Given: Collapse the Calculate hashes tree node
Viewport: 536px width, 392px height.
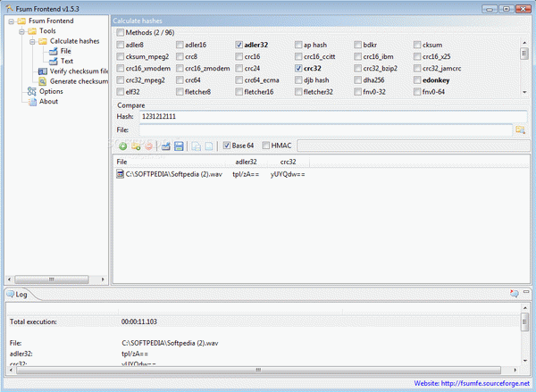Looking at the screenshot, I should (x=31, y=41).
